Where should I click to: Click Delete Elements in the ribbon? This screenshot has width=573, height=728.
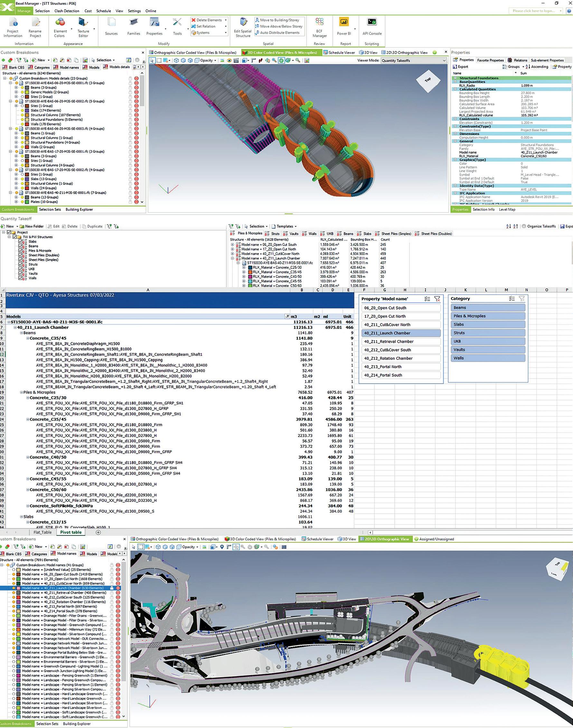(207, 20)
